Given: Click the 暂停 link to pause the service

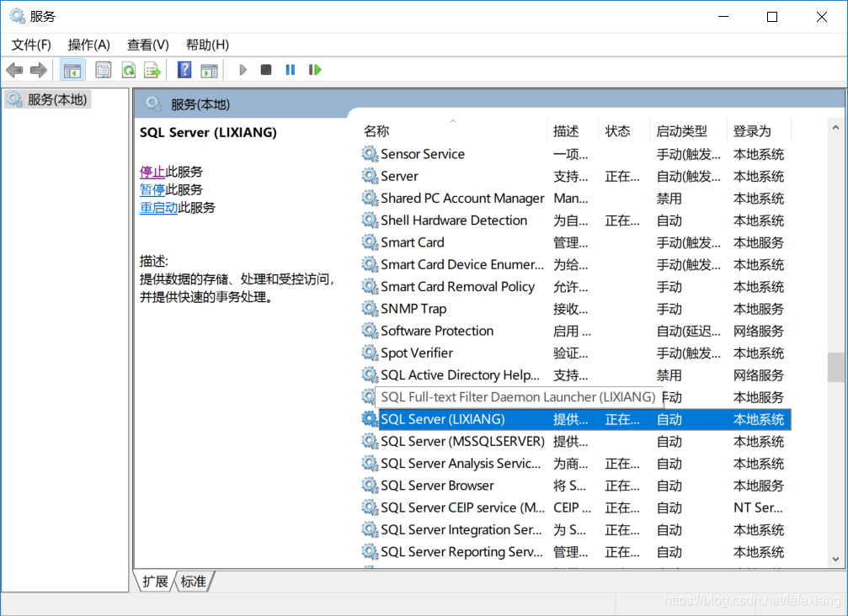Looking at the screenshot, I should (x=152, y=189).
